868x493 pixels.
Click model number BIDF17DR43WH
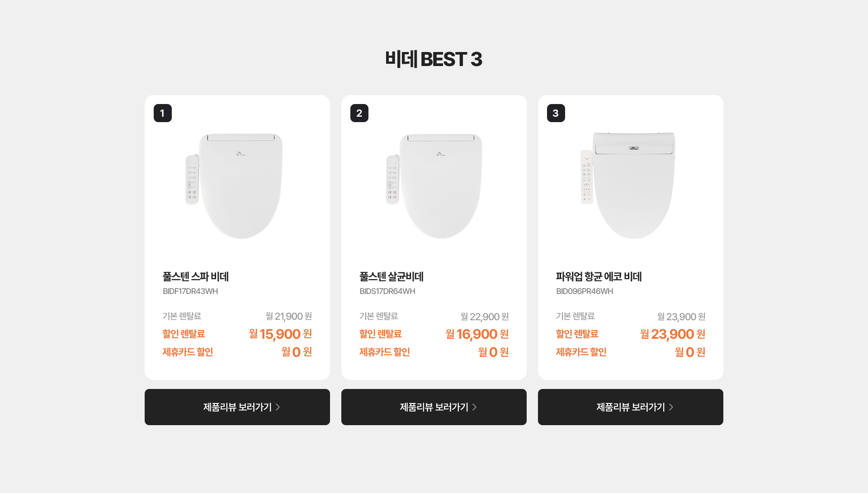[x=190, y=291]
